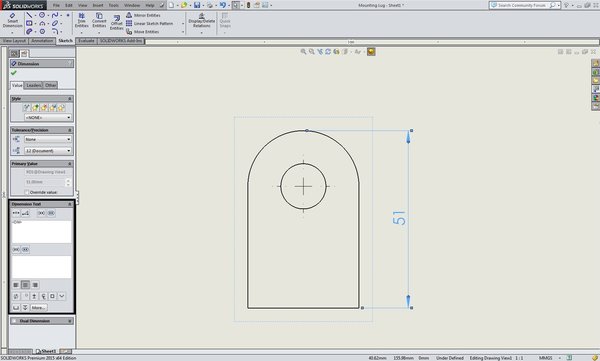This screenshot has height=361, width=600.
Task: Activate the Convert Entities tool
Action: (99, 20)
